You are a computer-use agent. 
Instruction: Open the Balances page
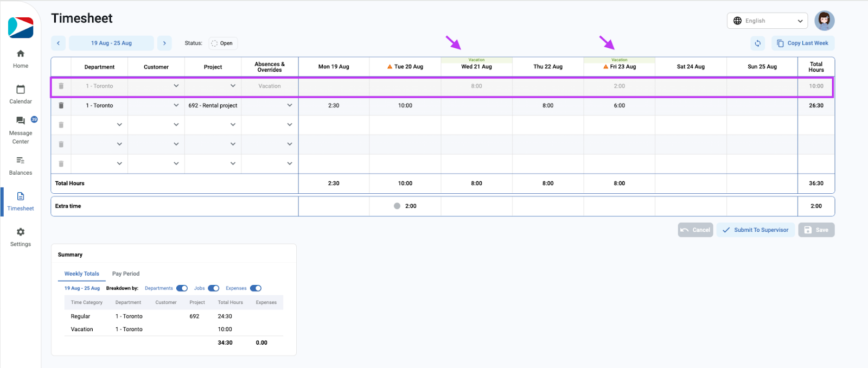point(21,166)
